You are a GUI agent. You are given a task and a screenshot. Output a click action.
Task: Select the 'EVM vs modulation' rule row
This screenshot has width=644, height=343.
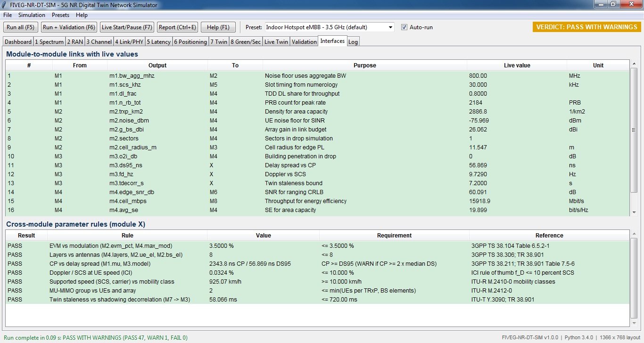click(x=318, y=245)
